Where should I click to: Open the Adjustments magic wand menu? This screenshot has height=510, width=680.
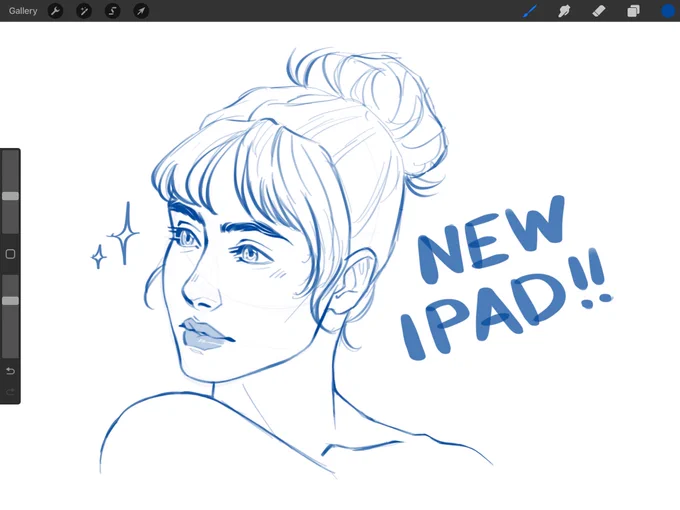coord(84,11)
